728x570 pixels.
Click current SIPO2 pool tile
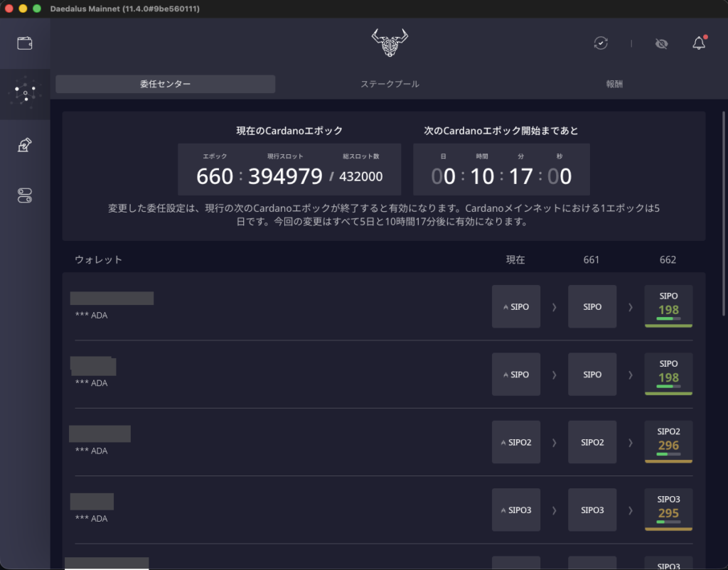pos(516,442)
